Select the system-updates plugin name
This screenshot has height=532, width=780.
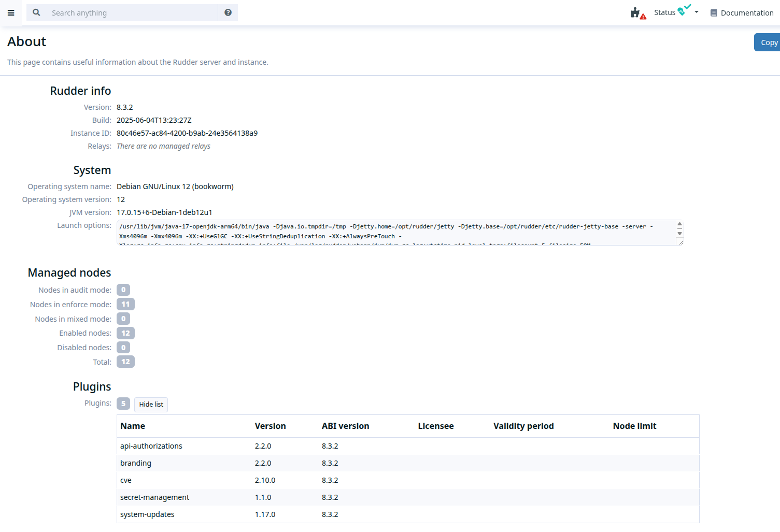pos(147,514)
